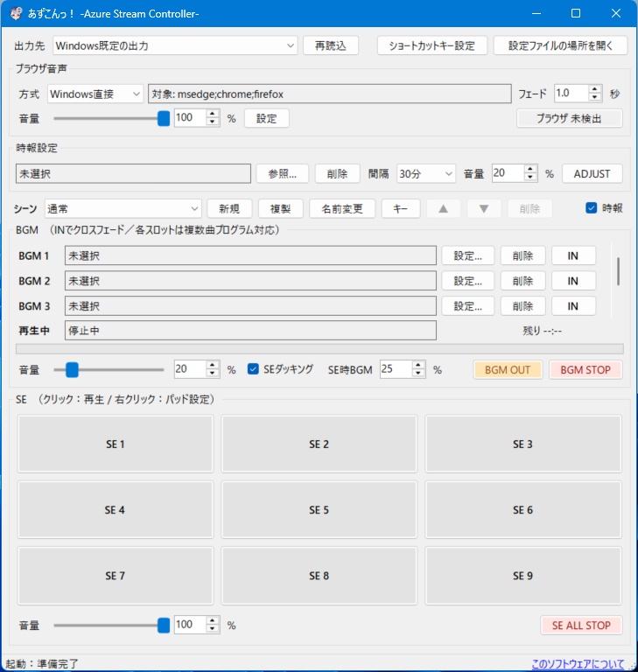Click the ADJUST button
This screenshot has width=638, height=672.
(592, 173)
